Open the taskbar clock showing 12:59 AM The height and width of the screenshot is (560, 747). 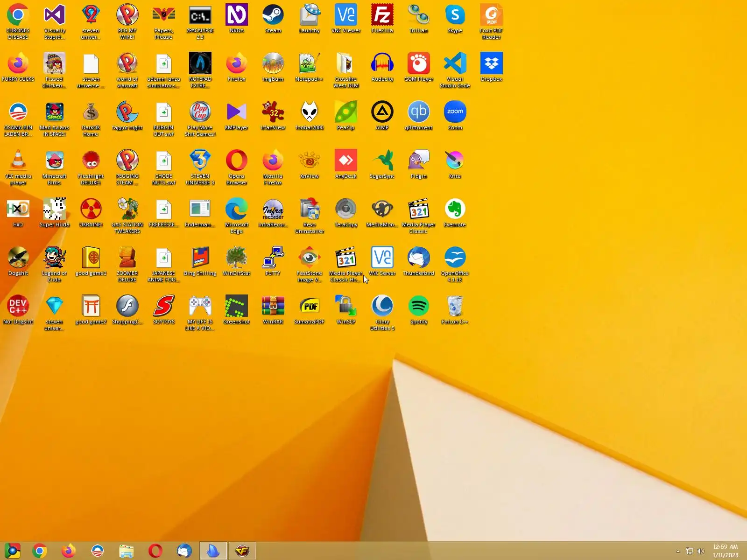tap(726, 551)
